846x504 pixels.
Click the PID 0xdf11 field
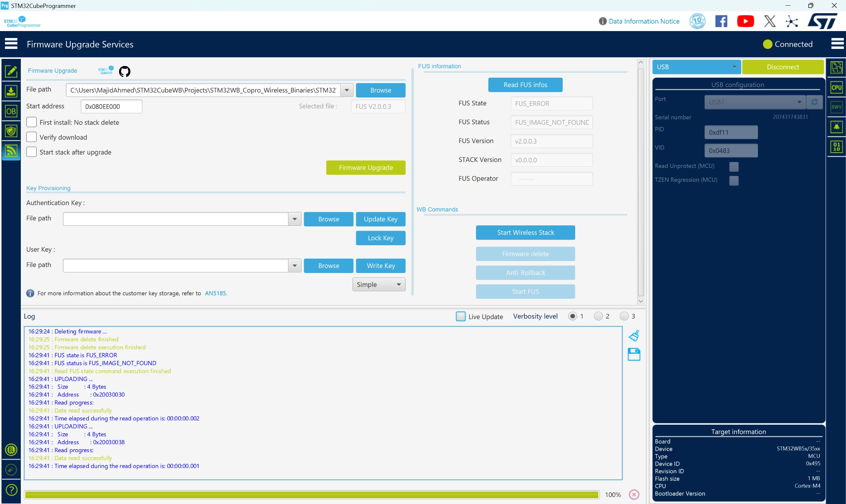pyautogui.click(x=731, y=132)
